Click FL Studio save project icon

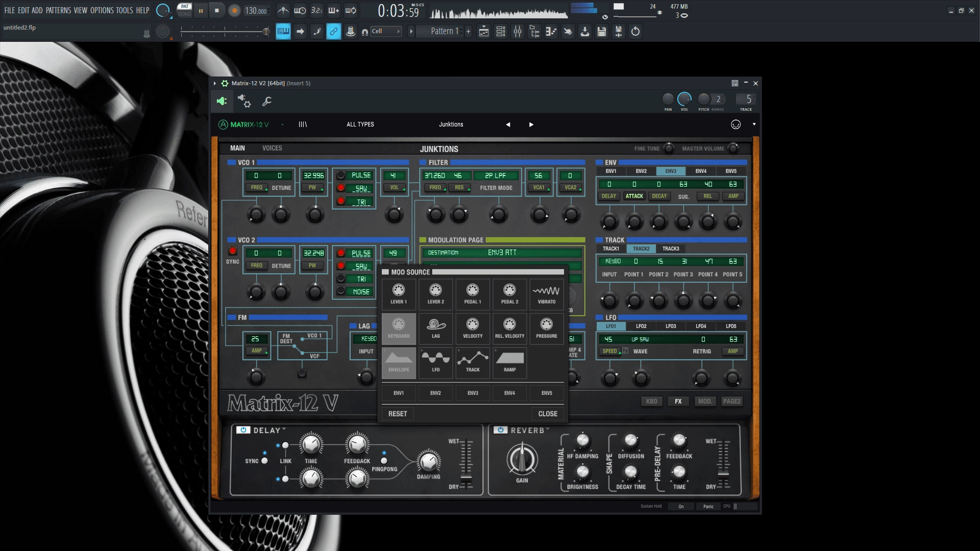coord(602,32)
